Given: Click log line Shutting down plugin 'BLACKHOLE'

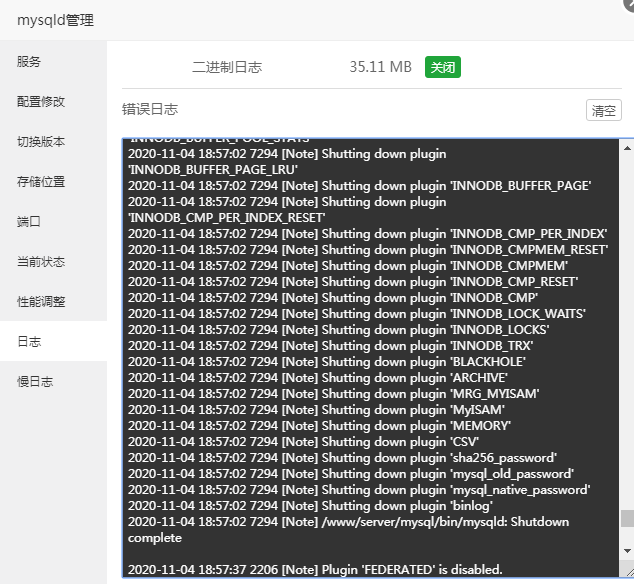Looking at the screenshot, I should [x=327, y=362].
